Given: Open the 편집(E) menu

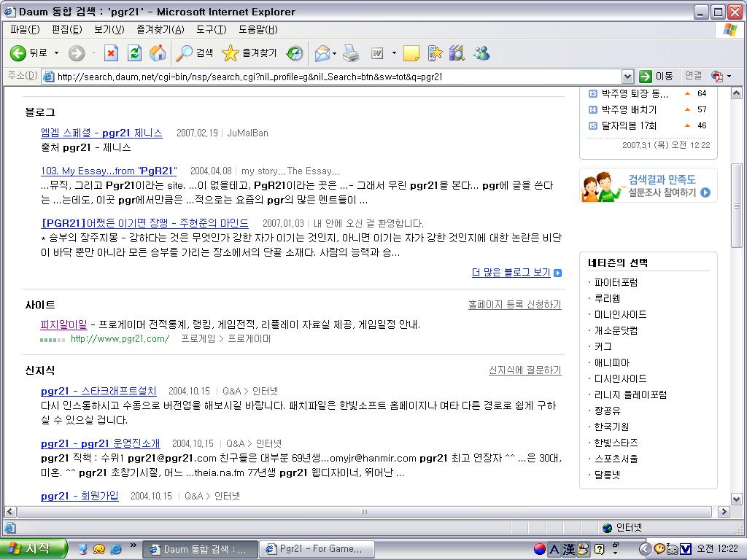Looking at the screenshot, I should click(66, 29).
